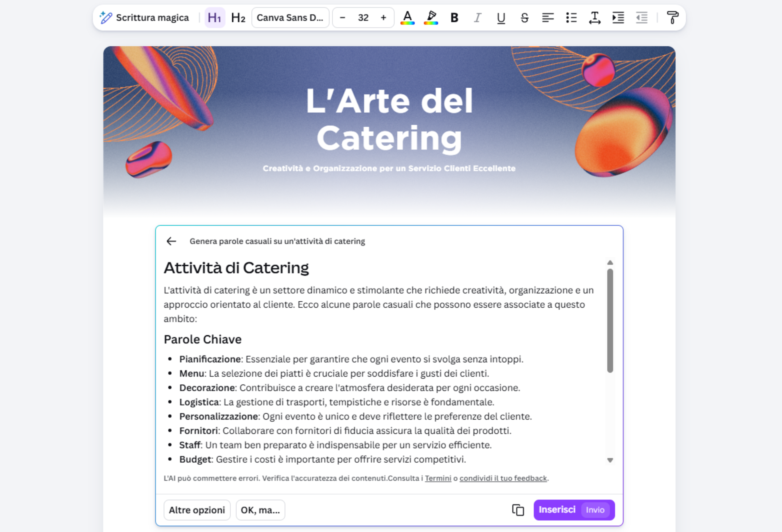The image size is (782, 532).
Task: Increase paragraph indent
Action: click(x=618, y=18)
